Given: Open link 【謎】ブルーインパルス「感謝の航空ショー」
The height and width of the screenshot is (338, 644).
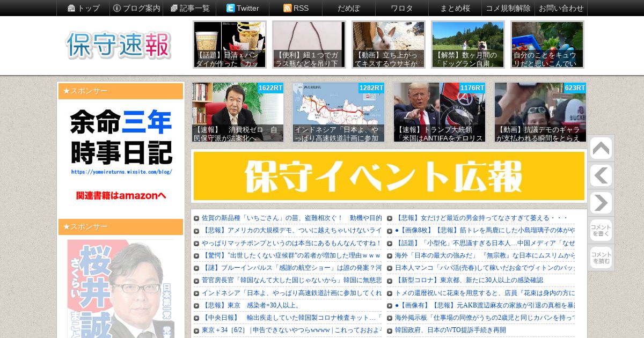Looking at the screenshot, I should pos(291,268).
